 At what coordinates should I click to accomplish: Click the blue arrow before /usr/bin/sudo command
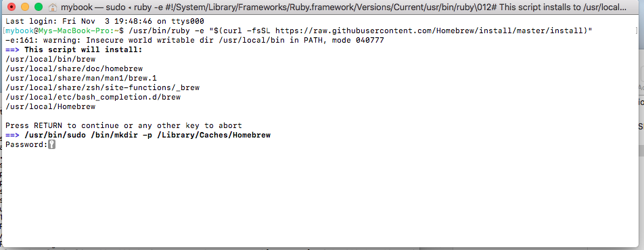13,135
